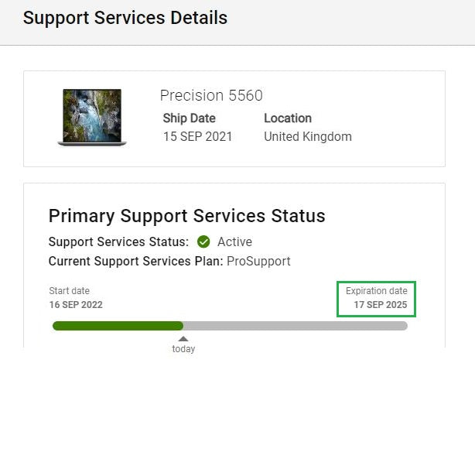Click the Primary Support Services Status heading
The width and height of the screenshot is (475, 476).
[186, 216]
